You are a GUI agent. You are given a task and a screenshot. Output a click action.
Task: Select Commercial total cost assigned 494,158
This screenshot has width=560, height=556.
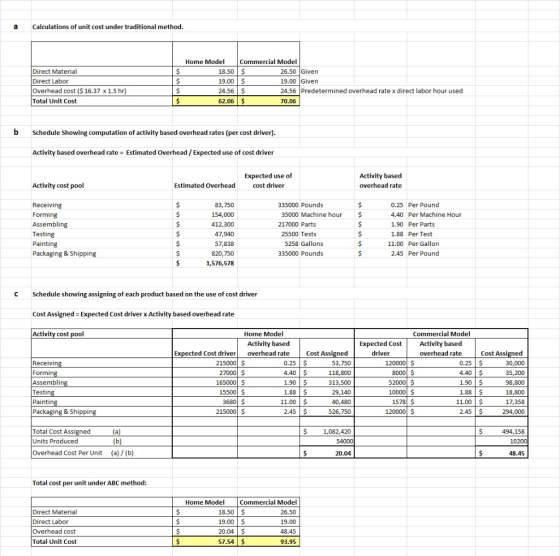[x=513, y=431]
